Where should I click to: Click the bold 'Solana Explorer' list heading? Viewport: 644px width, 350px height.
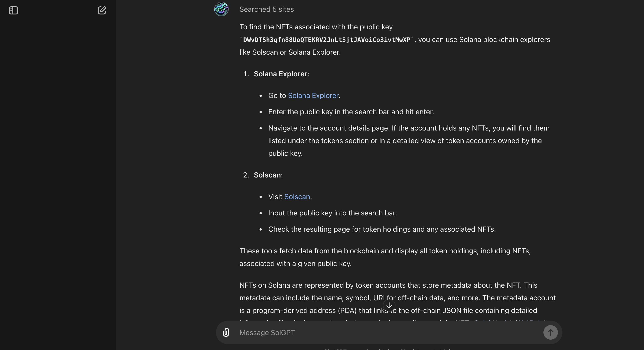click(281, 74)
